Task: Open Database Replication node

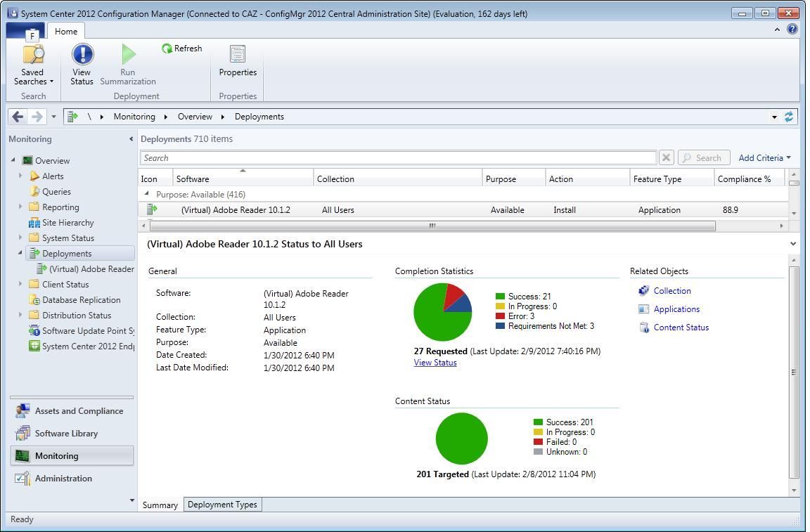Action: 81,300
